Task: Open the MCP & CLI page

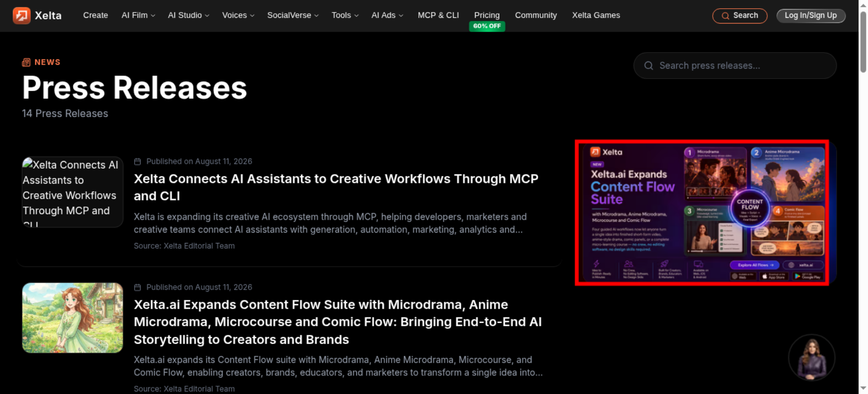Action: pyautogui.click(x=438, y=15)
